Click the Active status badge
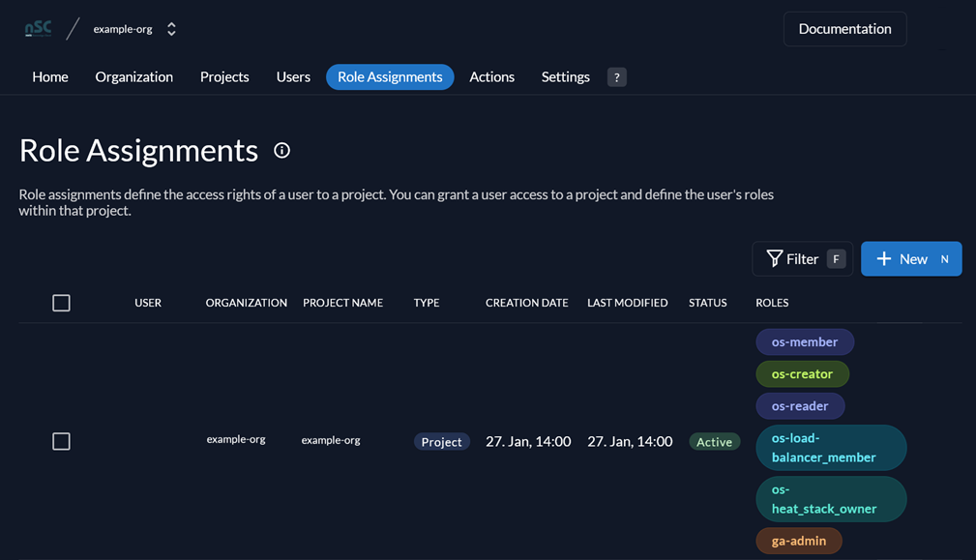This screenshot has width=976, height=560. click(714, 442)
